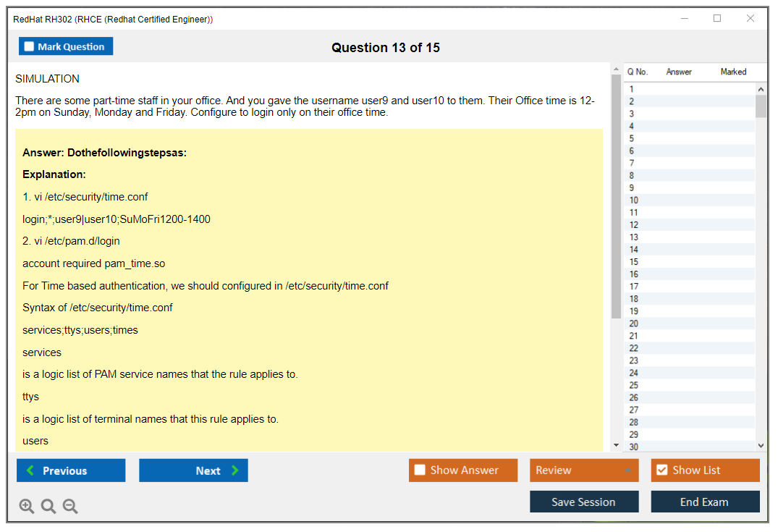Check the Mark Question checkbox
778x532 pixels.
[30, 47]
